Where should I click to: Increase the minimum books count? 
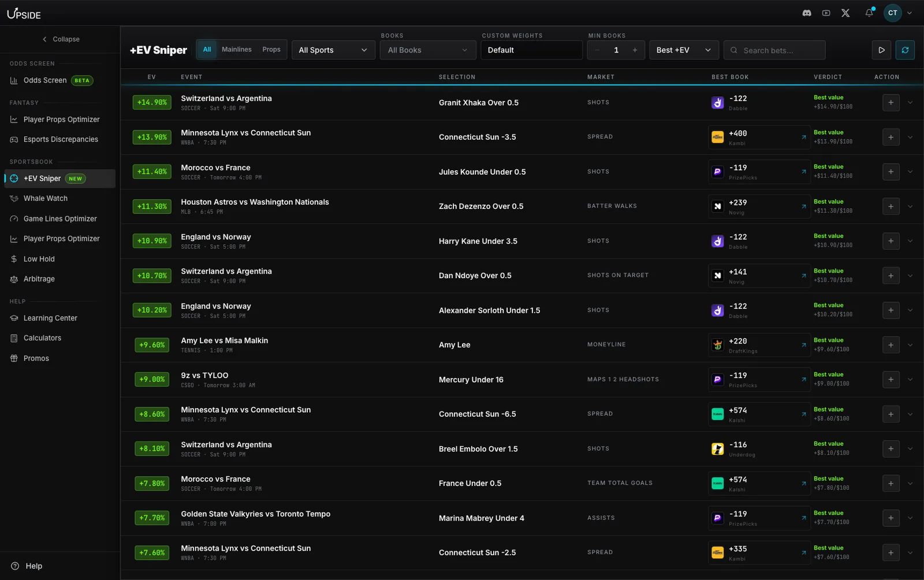[x=635, y=50]
